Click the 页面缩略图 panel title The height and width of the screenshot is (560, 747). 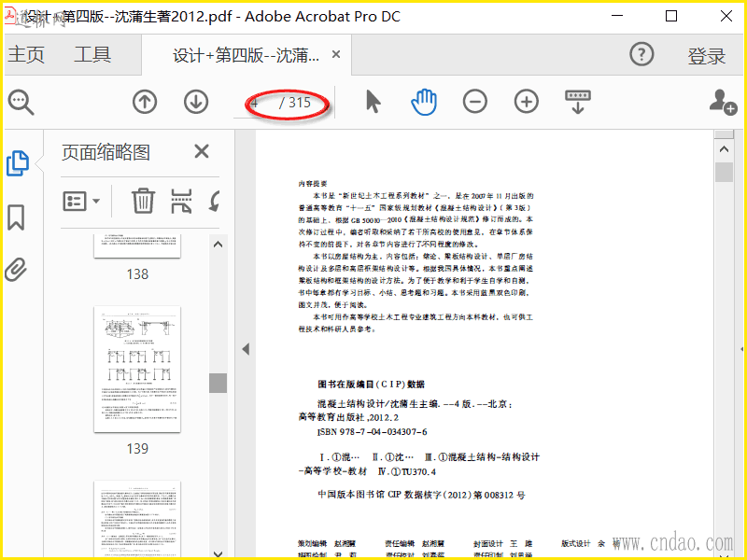(x=106, y=152)
